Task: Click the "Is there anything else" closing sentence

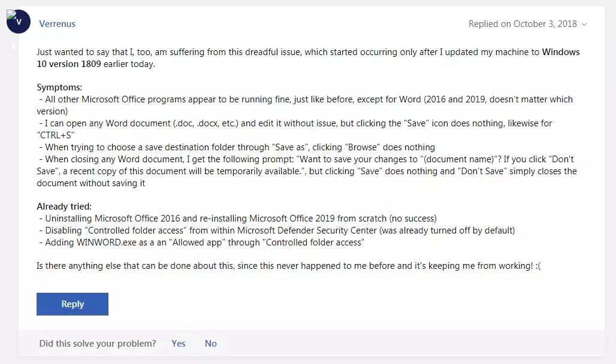Action: point(288,266)
